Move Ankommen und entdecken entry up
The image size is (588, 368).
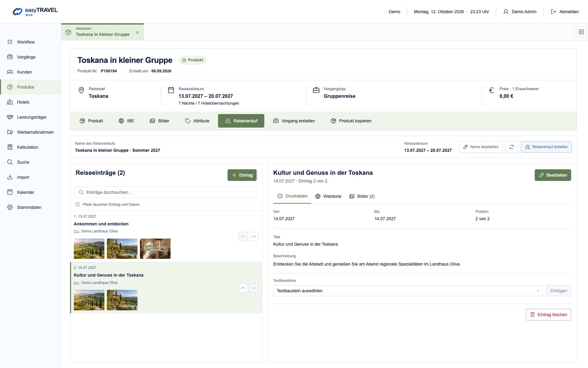click(243, 236)
